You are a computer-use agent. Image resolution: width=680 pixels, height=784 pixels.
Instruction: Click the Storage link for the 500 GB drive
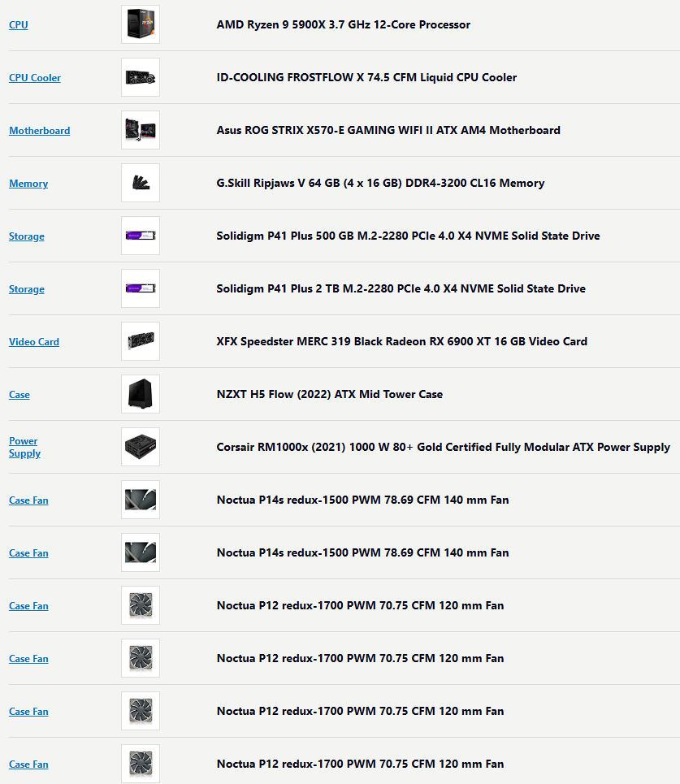pyautogui.click(x=27, y=236)
